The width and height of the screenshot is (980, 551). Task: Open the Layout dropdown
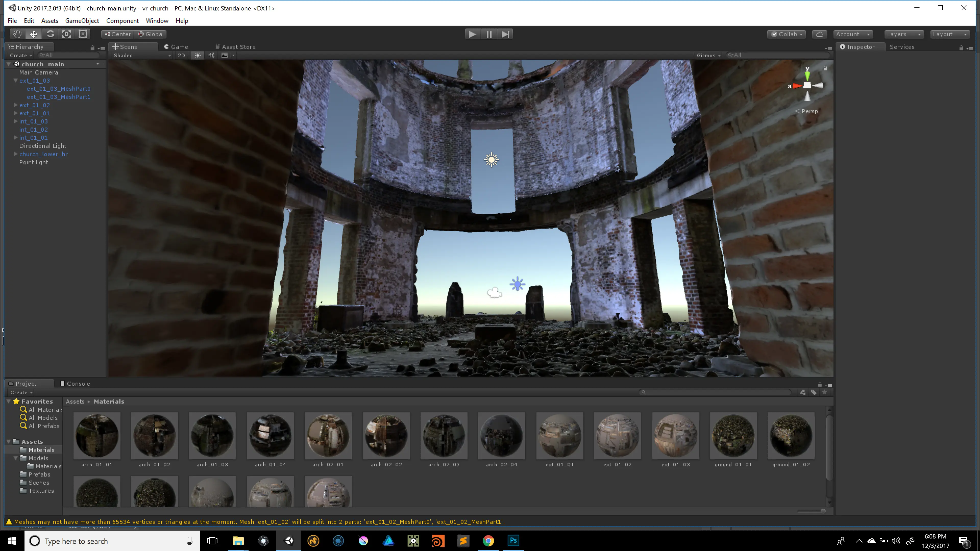click(950, 34)
